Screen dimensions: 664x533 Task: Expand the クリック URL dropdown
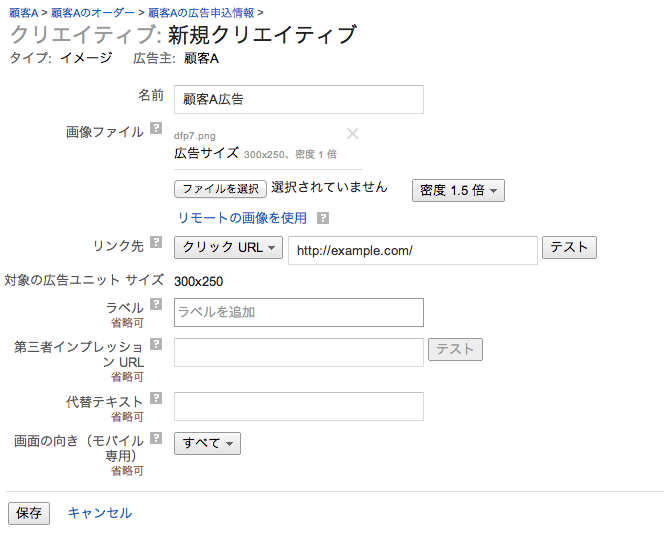pyautogui.click(x=229, y=248)
